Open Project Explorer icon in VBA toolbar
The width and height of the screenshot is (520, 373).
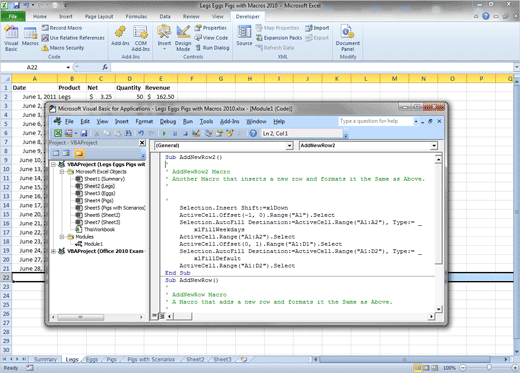point(209,133)
